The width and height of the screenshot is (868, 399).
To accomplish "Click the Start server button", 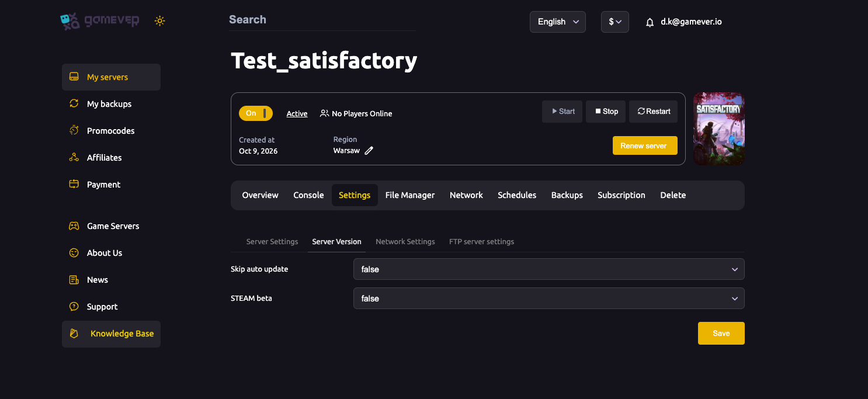I will 562,112.
